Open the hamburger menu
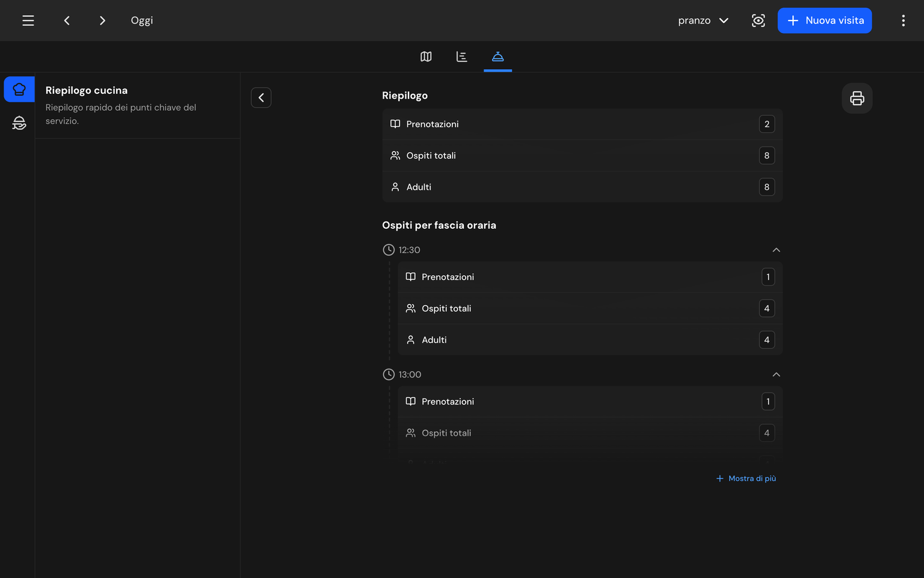 click(28, 20)
